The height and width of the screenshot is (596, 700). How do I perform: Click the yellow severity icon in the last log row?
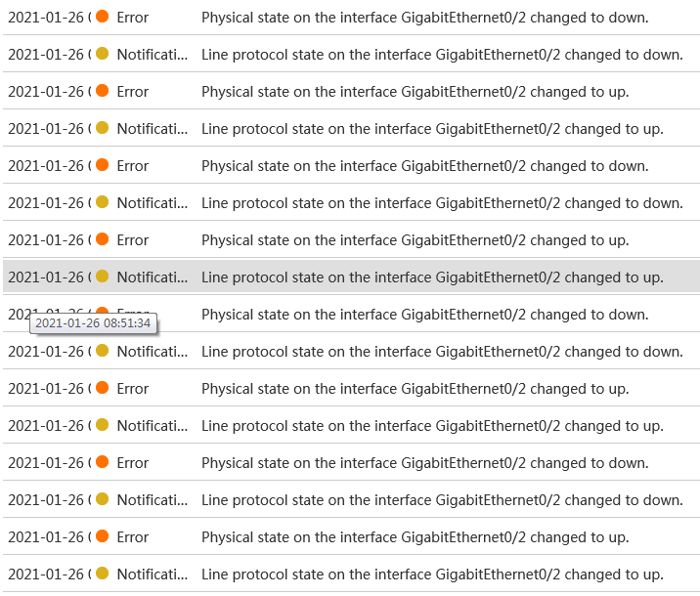(102, 575)
